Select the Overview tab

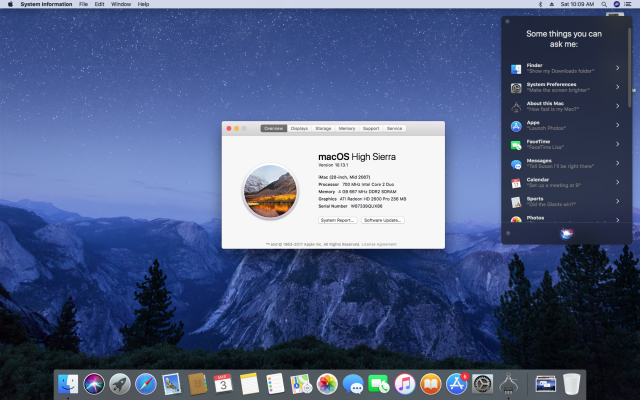[x=273, y=128]
